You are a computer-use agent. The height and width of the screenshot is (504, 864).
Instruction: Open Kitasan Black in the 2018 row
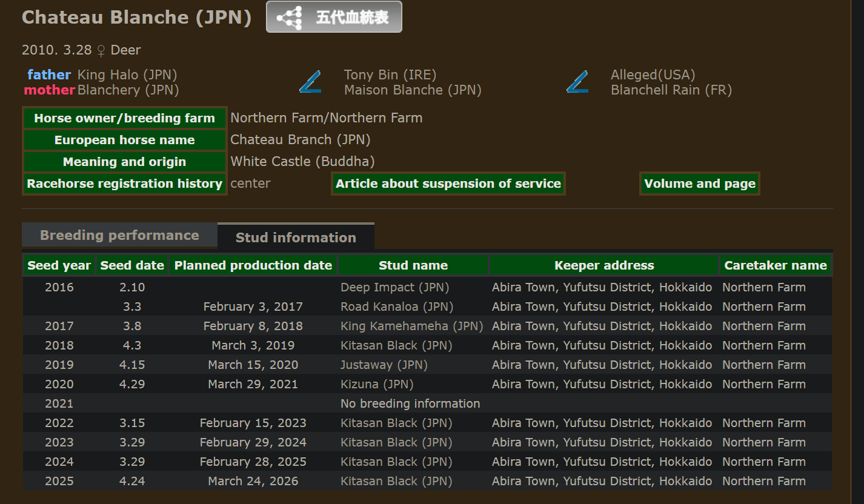click(x=396, y=345)
